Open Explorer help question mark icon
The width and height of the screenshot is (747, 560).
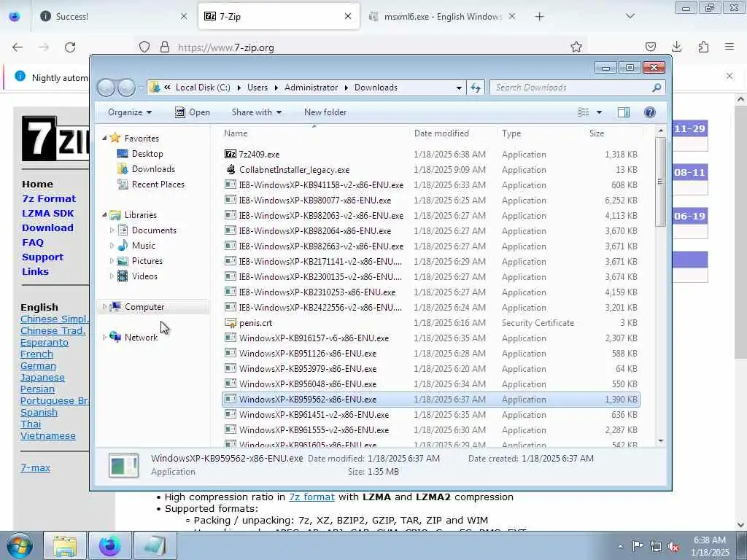649,112
